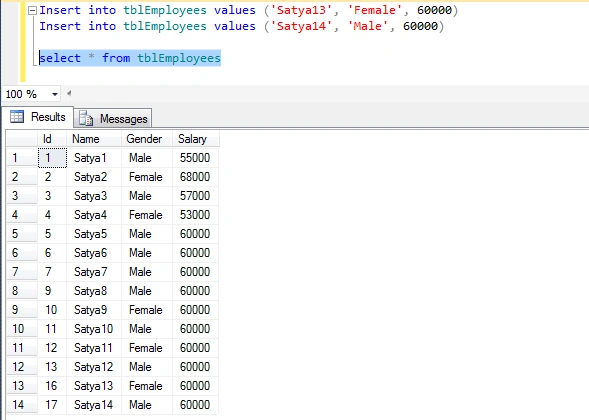Switch to the Messages tab

tap(113, 119)
